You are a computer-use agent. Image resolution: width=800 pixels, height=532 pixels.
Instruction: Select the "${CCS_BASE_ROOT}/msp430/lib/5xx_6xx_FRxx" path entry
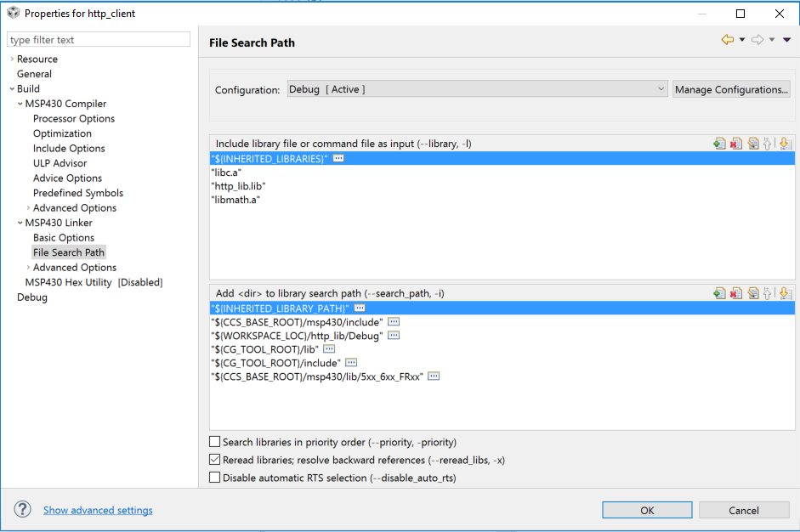pos(502,376)
